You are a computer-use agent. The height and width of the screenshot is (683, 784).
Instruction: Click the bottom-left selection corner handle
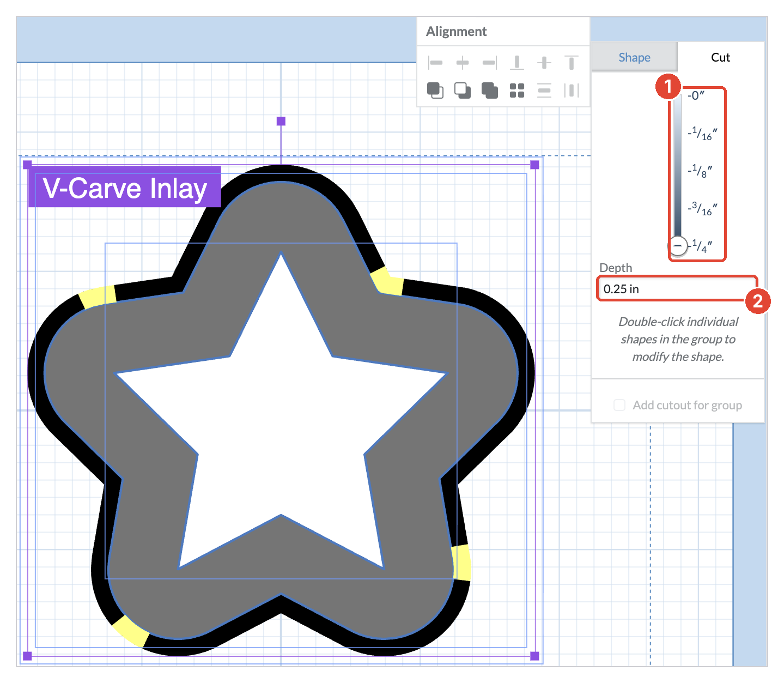(x=27, y=656)
